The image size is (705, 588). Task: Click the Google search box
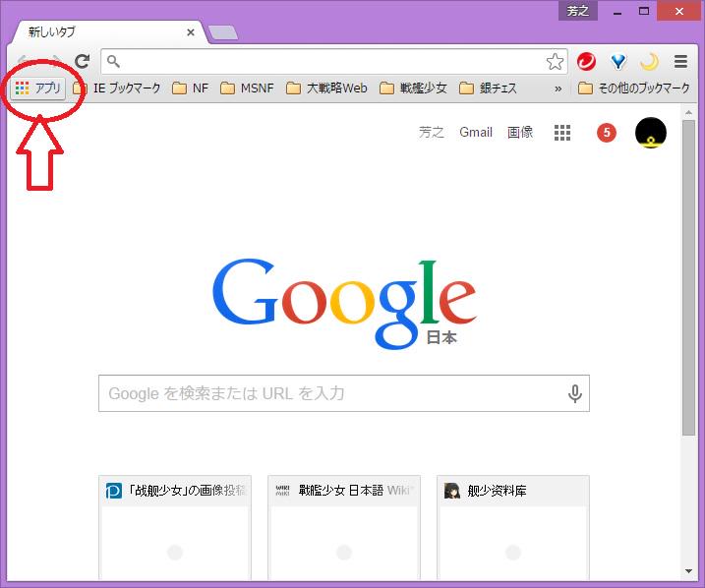click(x=344, y=393)
